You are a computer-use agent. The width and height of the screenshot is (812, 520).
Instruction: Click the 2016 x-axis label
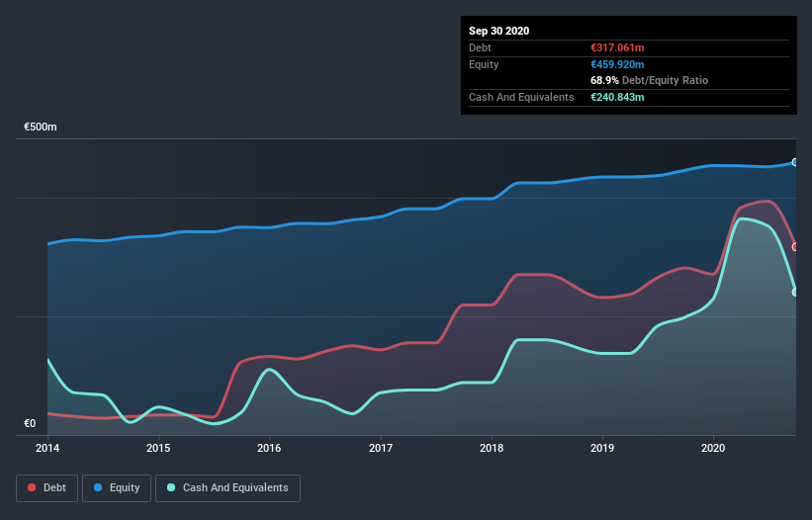(269, 448)
